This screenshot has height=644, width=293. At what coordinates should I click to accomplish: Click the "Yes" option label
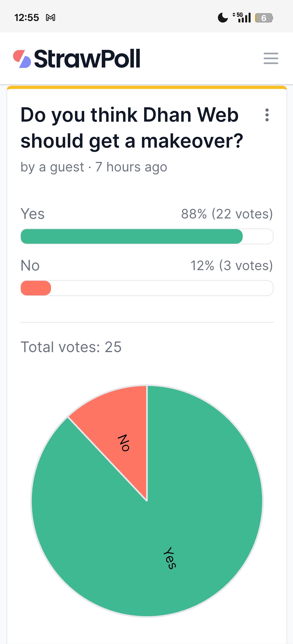coord(32,214)
